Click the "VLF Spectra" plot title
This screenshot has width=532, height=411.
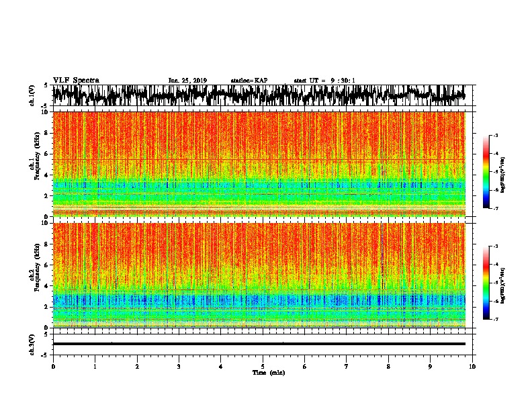(76, 81)
